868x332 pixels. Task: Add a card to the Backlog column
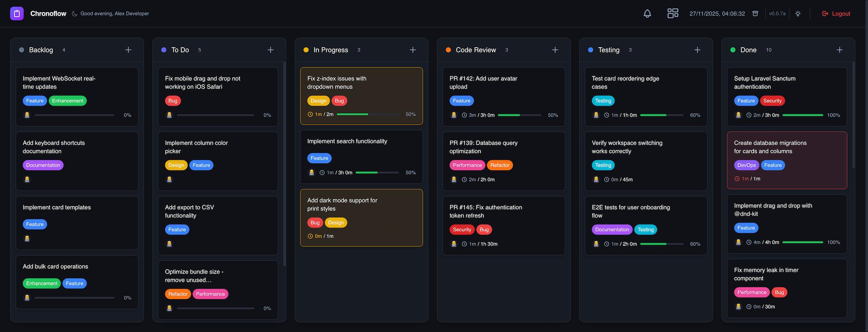coord(128,50)
